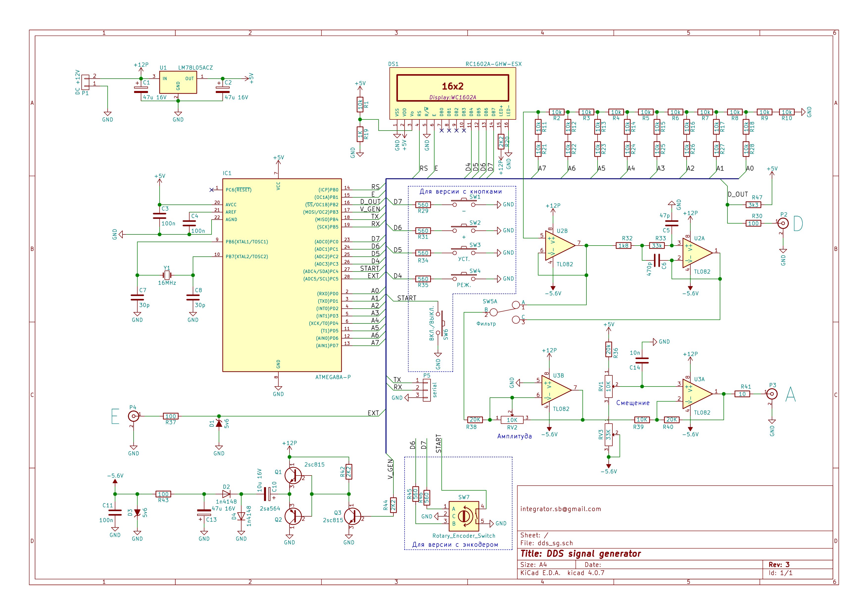Click the P1 DC +12V connector
868x614 pixels.
click(x=86, y=82)
